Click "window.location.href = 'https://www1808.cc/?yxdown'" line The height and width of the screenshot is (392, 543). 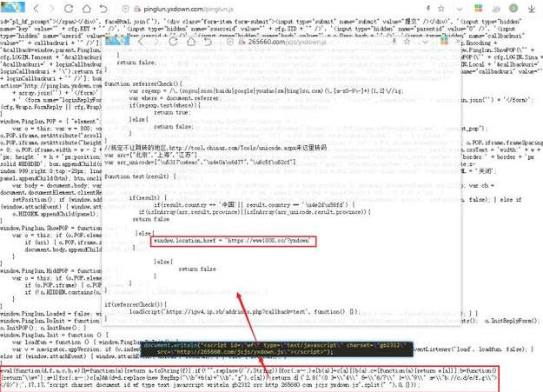coord(234,241)
